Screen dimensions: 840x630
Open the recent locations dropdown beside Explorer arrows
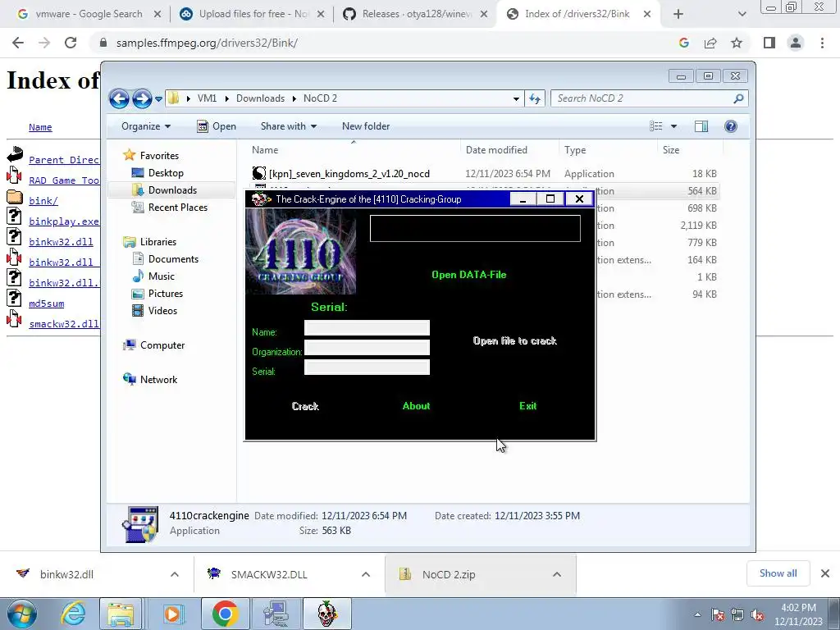tap(158, 99)
